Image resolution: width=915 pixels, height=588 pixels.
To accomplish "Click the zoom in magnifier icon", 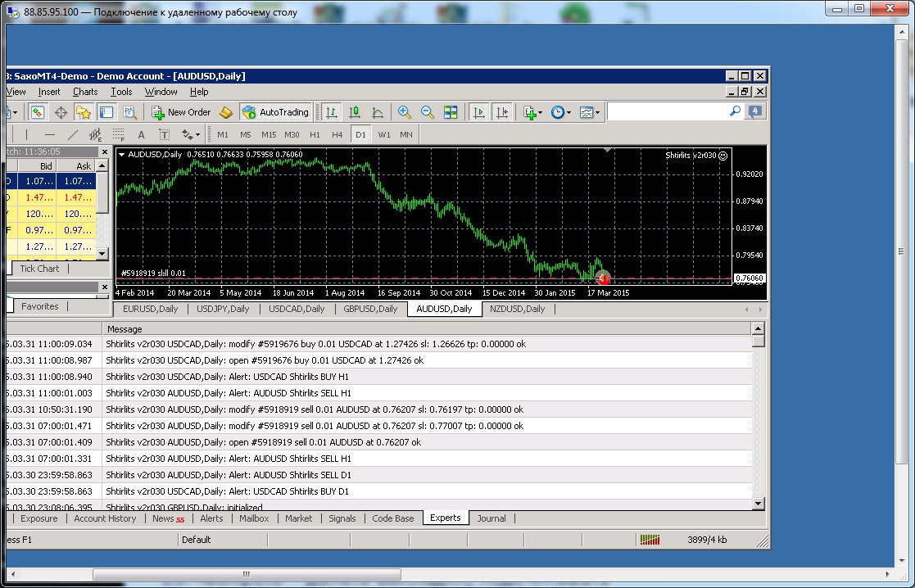I will point(404,112).
